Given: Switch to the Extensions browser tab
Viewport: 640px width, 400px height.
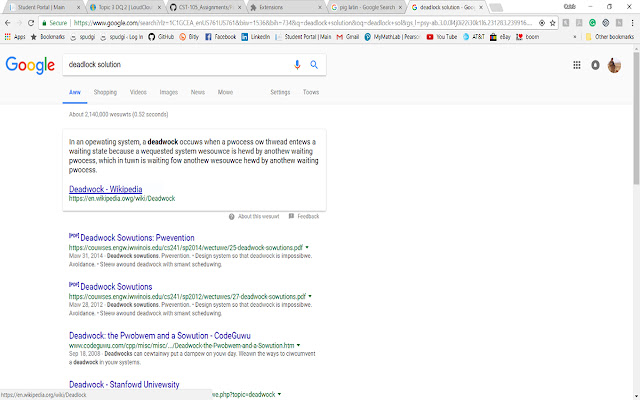Looking at the screenshot, I should coord(286,7).
